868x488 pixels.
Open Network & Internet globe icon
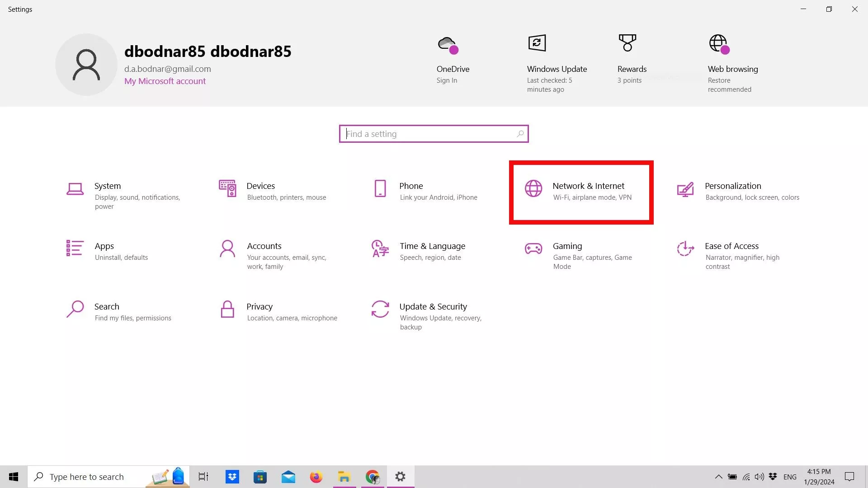(533, 188)
